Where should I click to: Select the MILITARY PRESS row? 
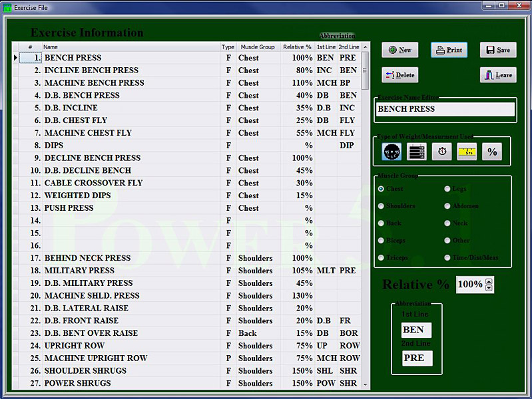pos(79,271)
